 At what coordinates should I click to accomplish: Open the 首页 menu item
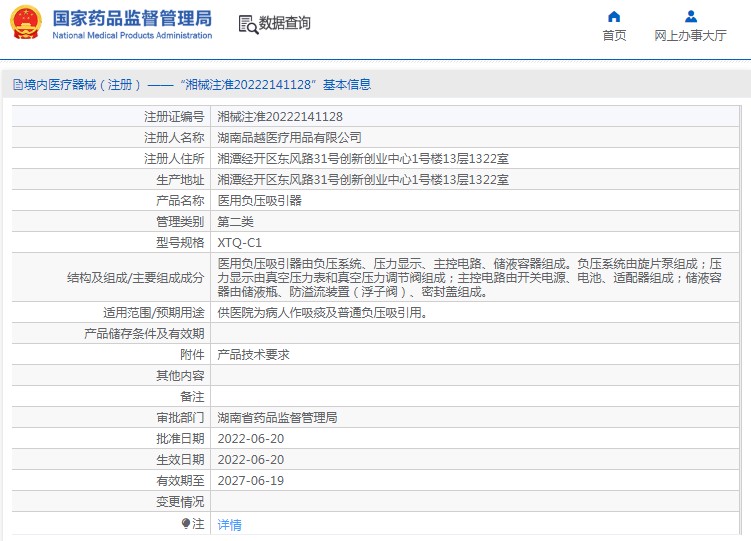(x=614, y=36)
